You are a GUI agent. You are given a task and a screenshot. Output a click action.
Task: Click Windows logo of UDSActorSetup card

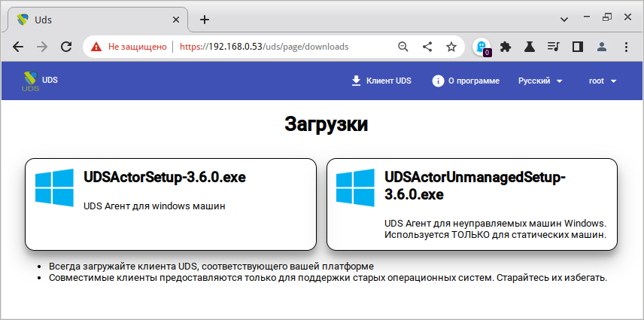click(x=54, y=187)
